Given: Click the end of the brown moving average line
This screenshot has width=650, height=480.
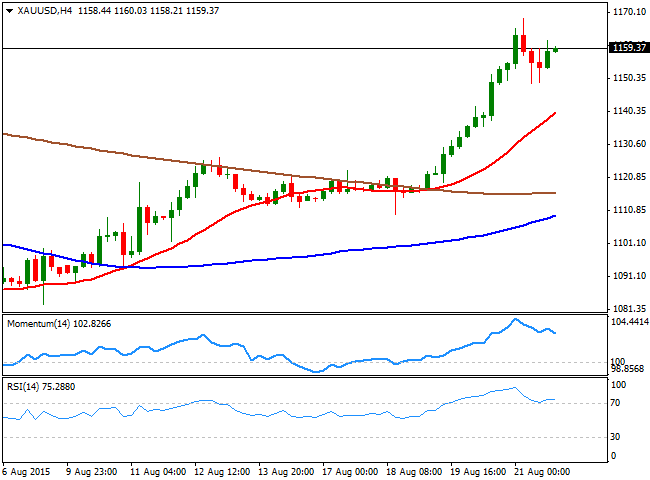Looking at the screenshot, I should (555, 193).
